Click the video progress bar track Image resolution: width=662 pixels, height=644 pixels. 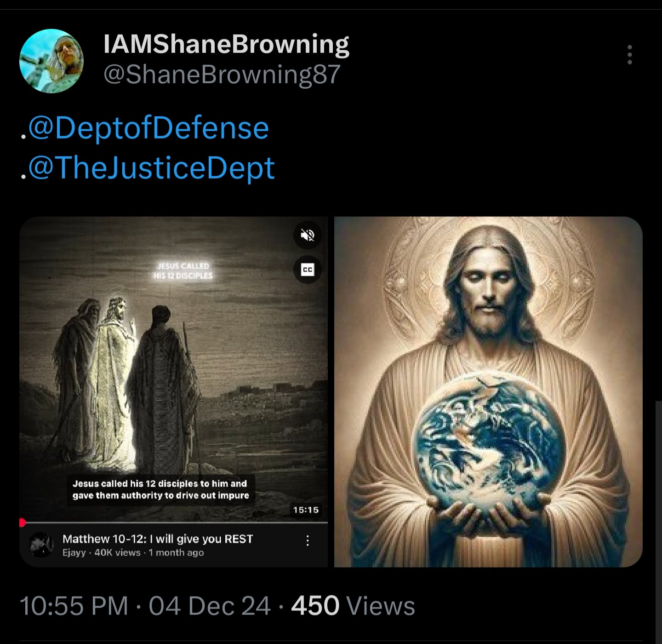(175, 523)
